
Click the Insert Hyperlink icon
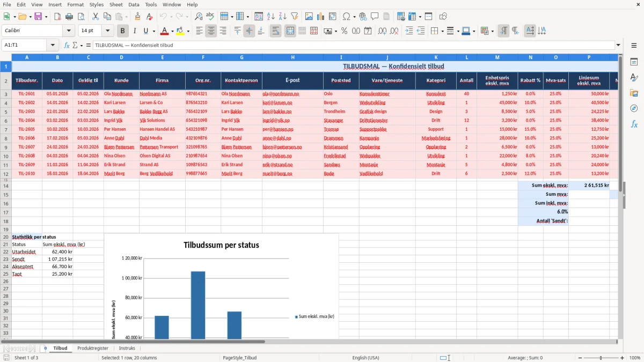tap(363, 17)
